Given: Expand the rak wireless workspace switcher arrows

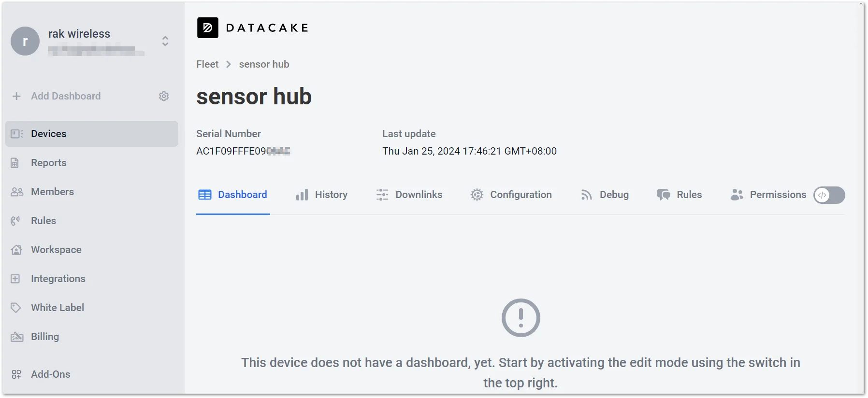Looking at the screenshot, I should tap(165, 41).
